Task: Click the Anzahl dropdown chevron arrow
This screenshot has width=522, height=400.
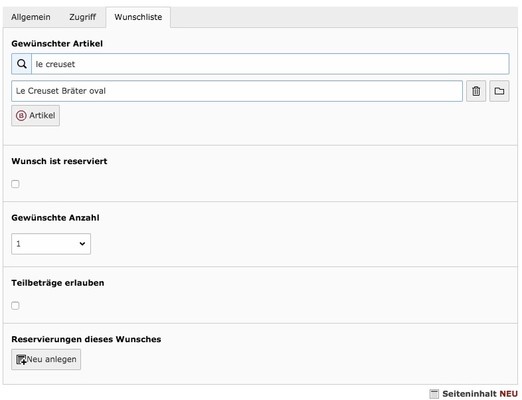Action: click(82, 244)
